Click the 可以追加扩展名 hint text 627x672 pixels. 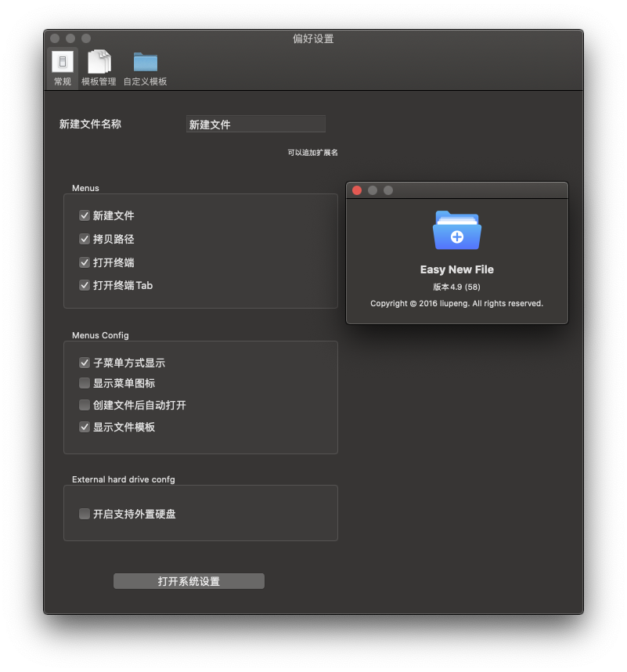(x=312, y=153)
